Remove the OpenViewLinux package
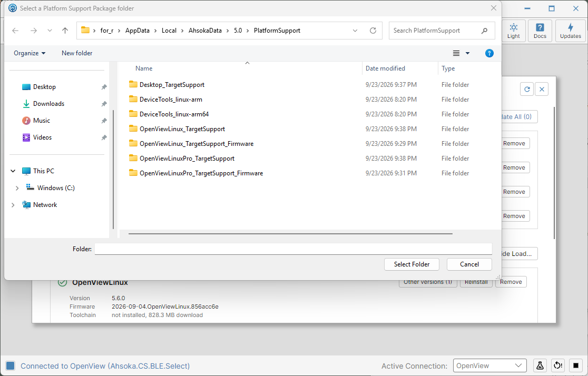 511,283
